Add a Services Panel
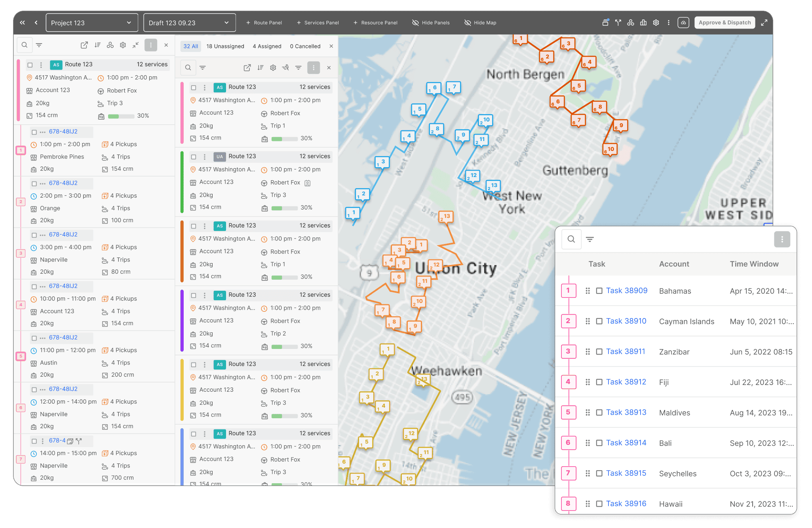Image resolution: width=812 pixels, height=528 pixels. (318, 23)
